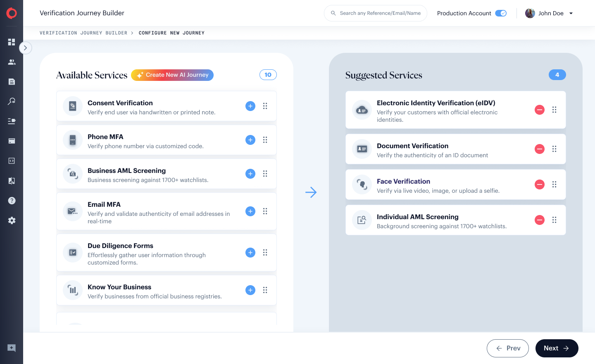Screen dimensions: 595x364
Task: Click the blue transfer arrow between panels
Action: 311,192
